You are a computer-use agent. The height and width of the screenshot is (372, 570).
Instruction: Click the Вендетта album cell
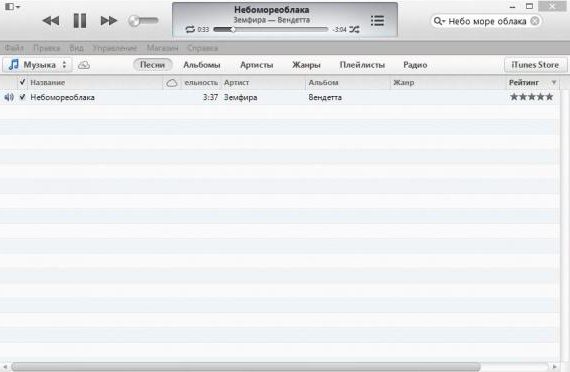coord(325,97)
